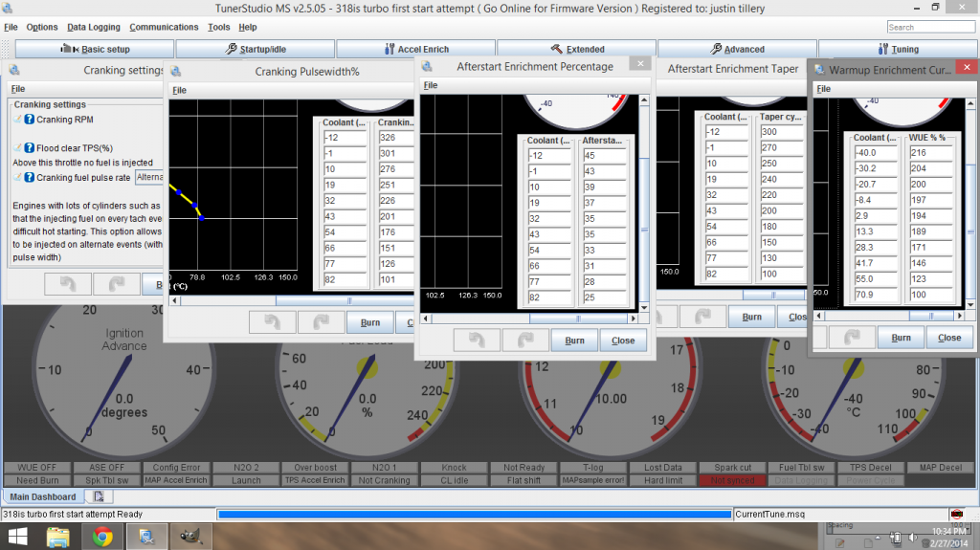Image resolution: width=980 pixels, height=550 pixels.
Task: Open the Windows Start menu
Action: click(17, 537)
